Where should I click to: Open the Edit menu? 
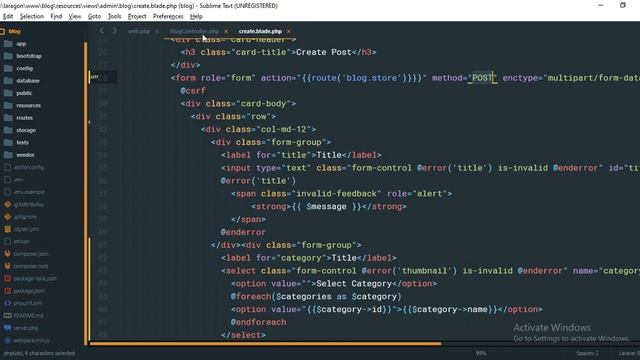tap(8, 16)
